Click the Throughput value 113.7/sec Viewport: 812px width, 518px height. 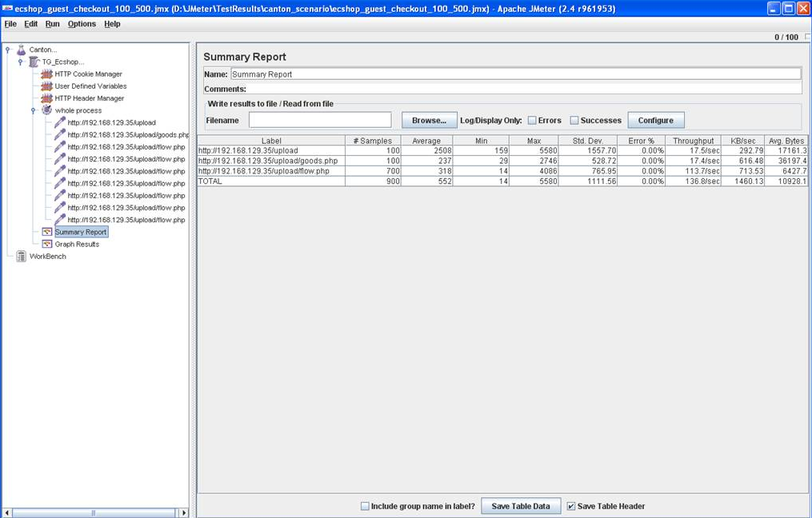(x=693, y=171)
